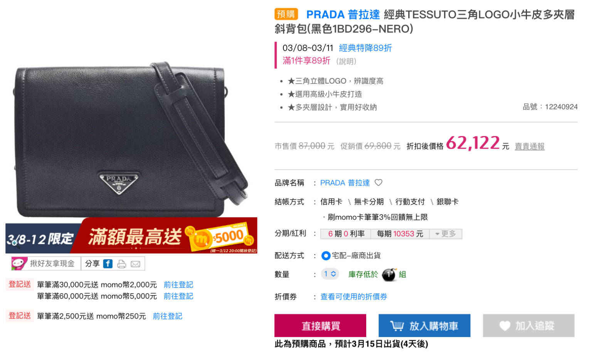Image resolution: width=611 pixels, height=364 pixels.
Task: Click the 揪好友拿現金 mascot icon
Action: (19, 263)
